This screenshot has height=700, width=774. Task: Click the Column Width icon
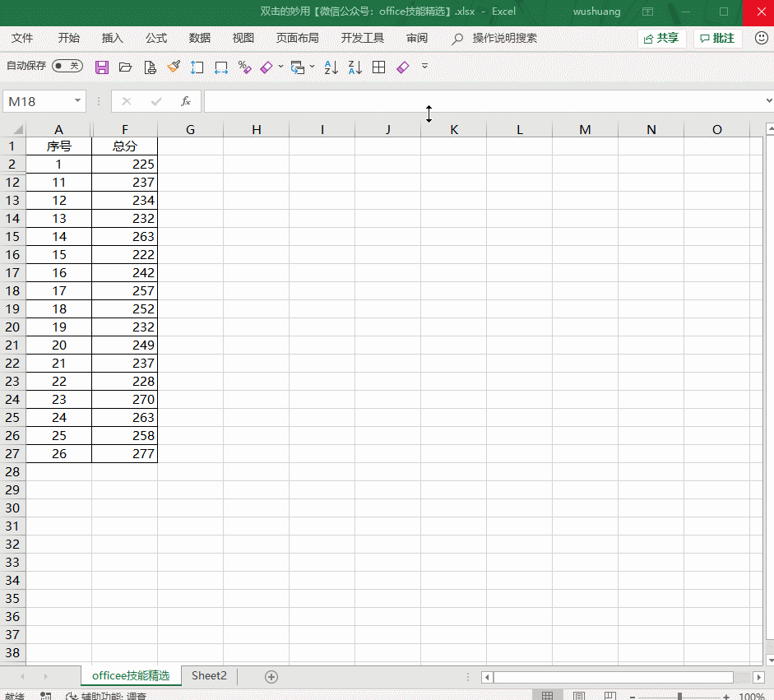coord(221,67)
